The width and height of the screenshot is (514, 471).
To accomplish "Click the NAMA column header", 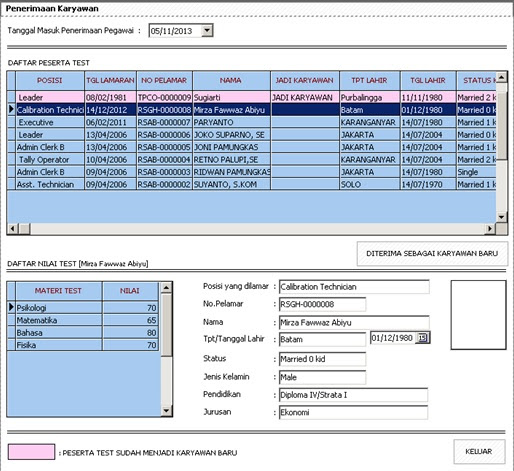I will click(x=231, y=80).
